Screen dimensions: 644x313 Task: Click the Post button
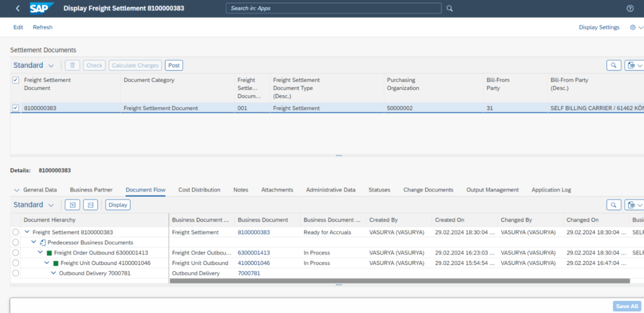(174, 65)
